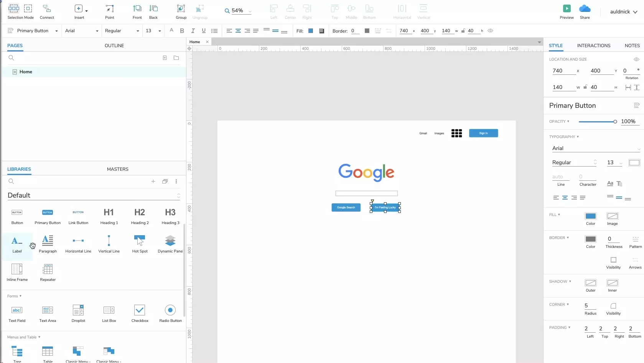Click the Preview play icon

[567, 8]
